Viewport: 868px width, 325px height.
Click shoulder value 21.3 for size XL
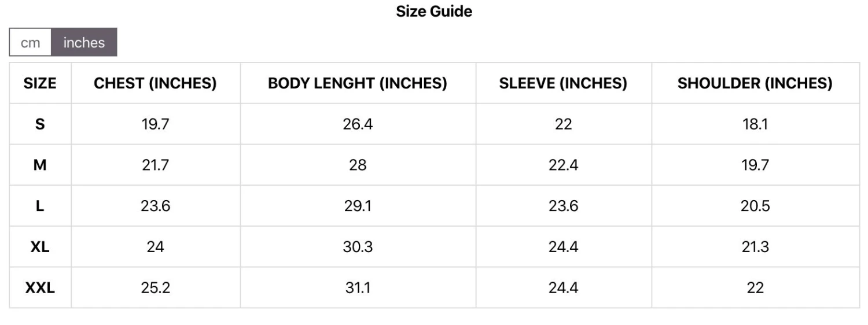pyautogui.click(x=755, y=247)
